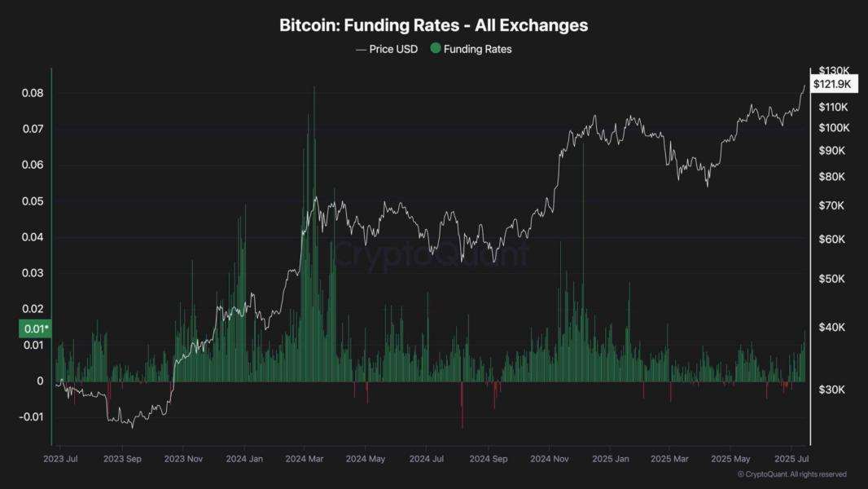Image resolution: width=868 pixels, height=489 pixels.
Task: Open the CryptoQuant copyright notice
Action: 792,474
